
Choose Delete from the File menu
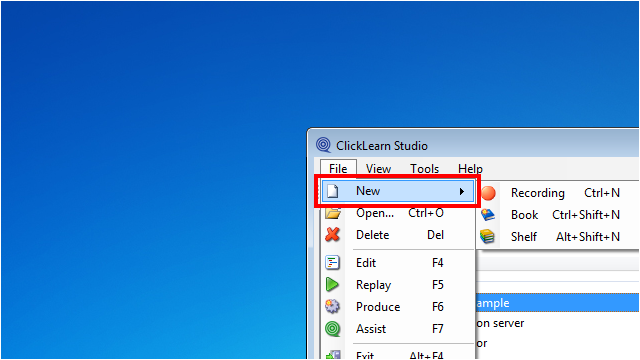398,235
